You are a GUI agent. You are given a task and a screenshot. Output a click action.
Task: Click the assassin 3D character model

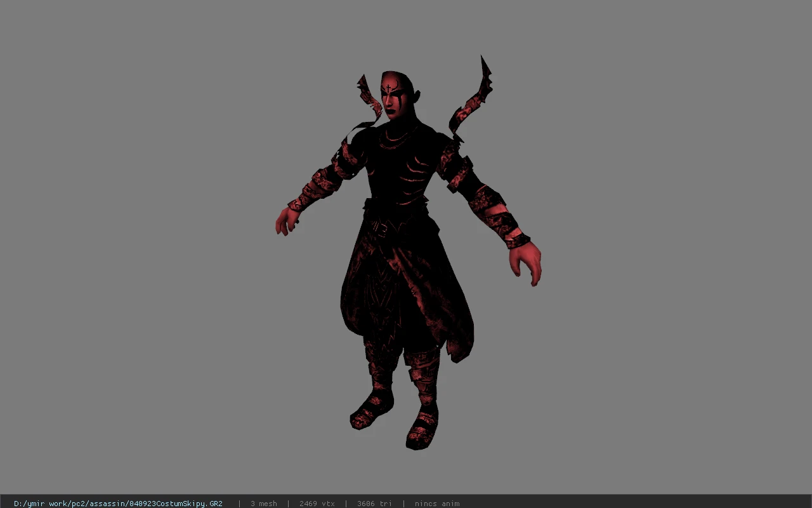tap(408, 253)
